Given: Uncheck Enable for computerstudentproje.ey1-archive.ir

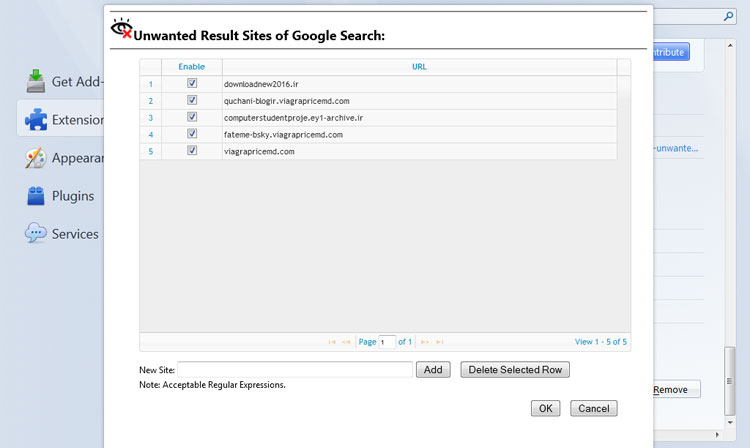Looking at the screenshot, I should coord(192,117).
